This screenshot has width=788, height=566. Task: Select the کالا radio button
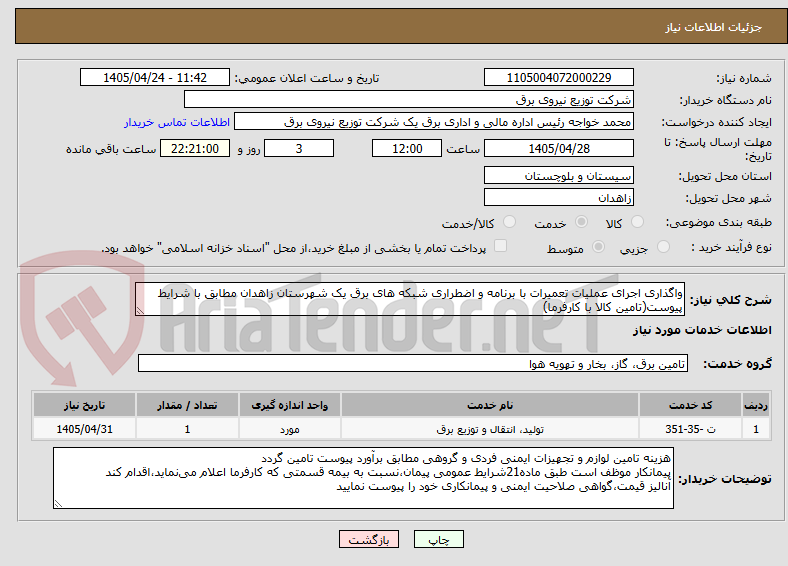tap(637, 222)
